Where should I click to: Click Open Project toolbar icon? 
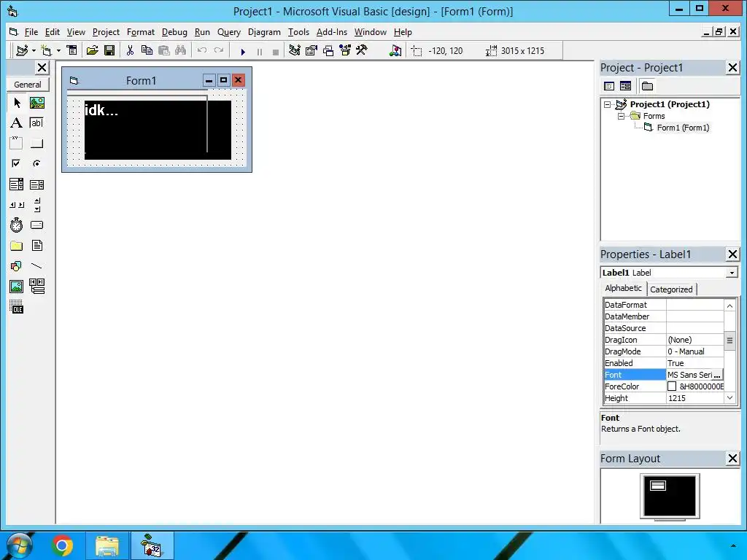[x=92, y=50]
